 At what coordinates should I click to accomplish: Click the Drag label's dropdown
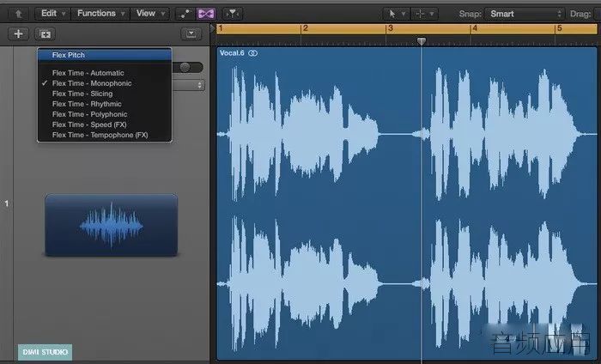(x=598, y=15)
